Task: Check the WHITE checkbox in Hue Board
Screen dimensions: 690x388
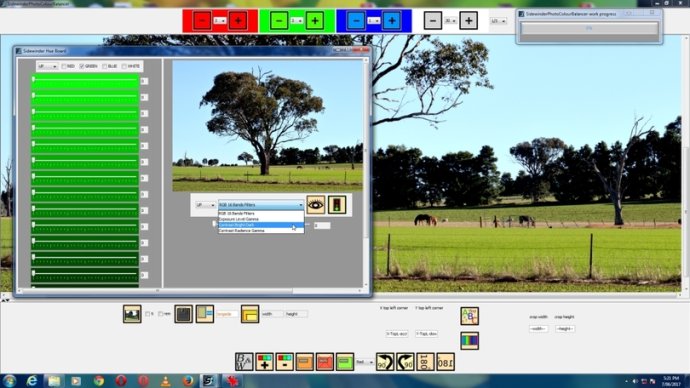Action: click(x=124, y=66)
